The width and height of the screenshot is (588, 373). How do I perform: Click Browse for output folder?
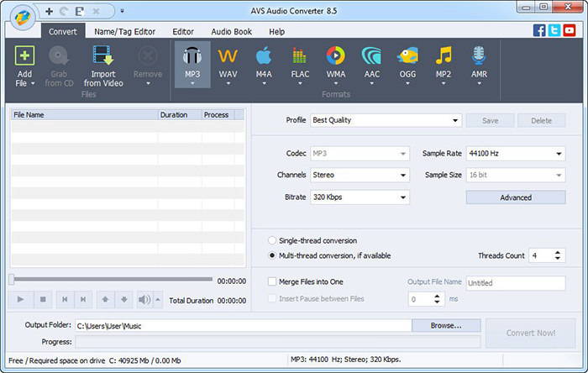tap(446, 325)
